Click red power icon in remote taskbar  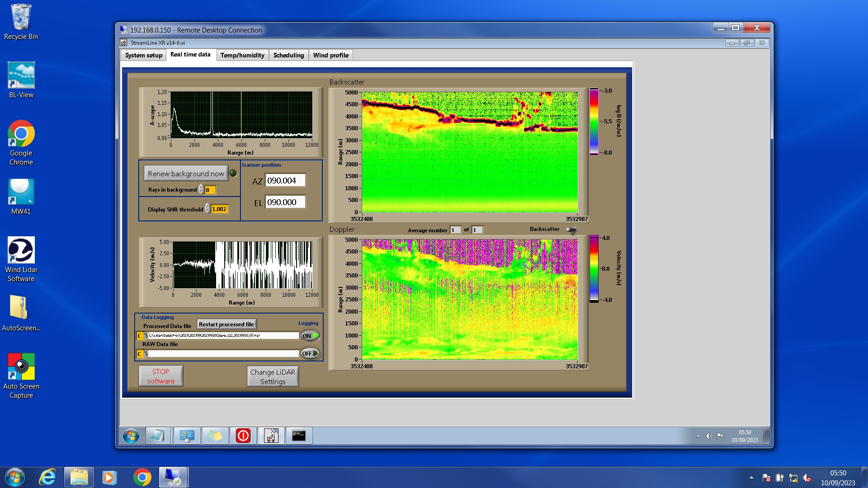(243, 436)
